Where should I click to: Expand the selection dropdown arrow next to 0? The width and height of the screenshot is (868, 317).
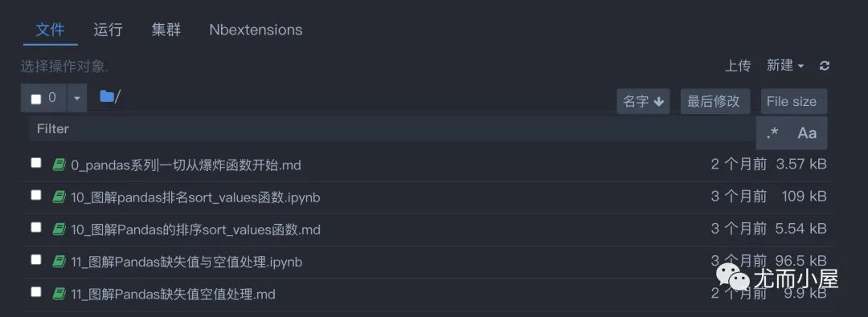(x=77, y=98)
